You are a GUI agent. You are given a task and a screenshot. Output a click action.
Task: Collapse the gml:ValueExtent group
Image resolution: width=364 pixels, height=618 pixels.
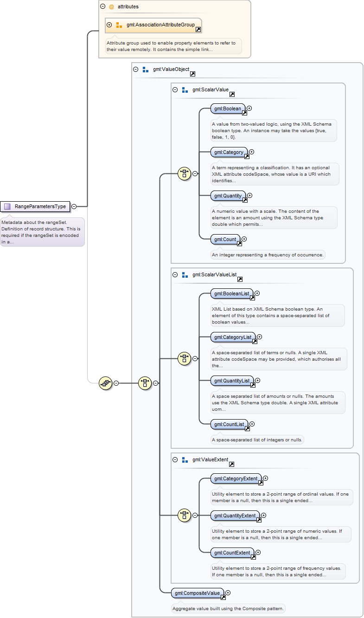tap(175, 459)
